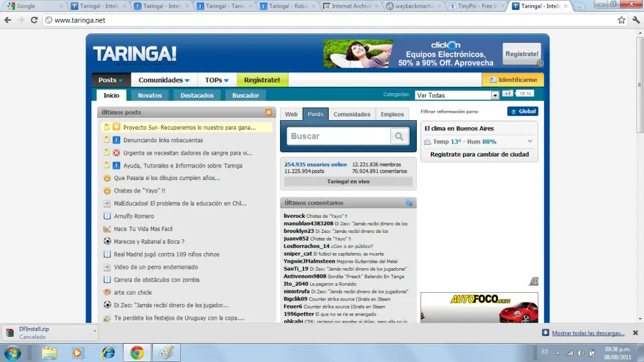Image resolution: width=644 pixels, height=362 pixels.
Task: Switch to Destacados tab
Action: coord(197,95)
